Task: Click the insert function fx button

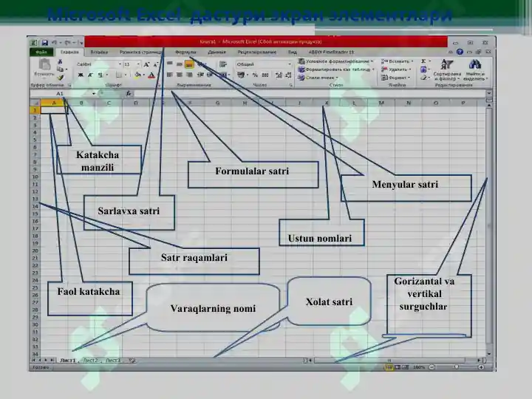Action: pyautogui.click(x=129, y=93)
